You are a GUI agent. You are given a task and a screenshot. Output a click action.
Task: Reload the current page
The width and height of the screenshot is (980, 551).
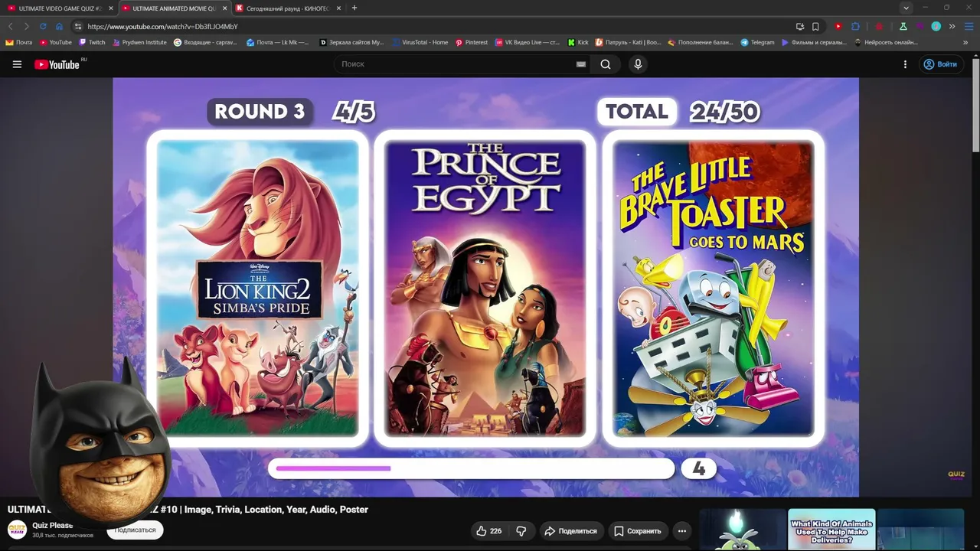coord(43,26)
